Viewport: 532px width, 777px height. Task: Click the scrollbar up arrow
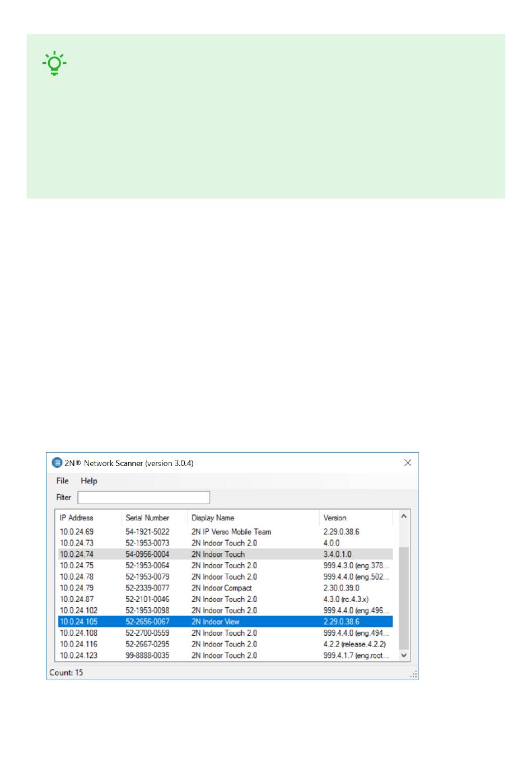point(404,516)
